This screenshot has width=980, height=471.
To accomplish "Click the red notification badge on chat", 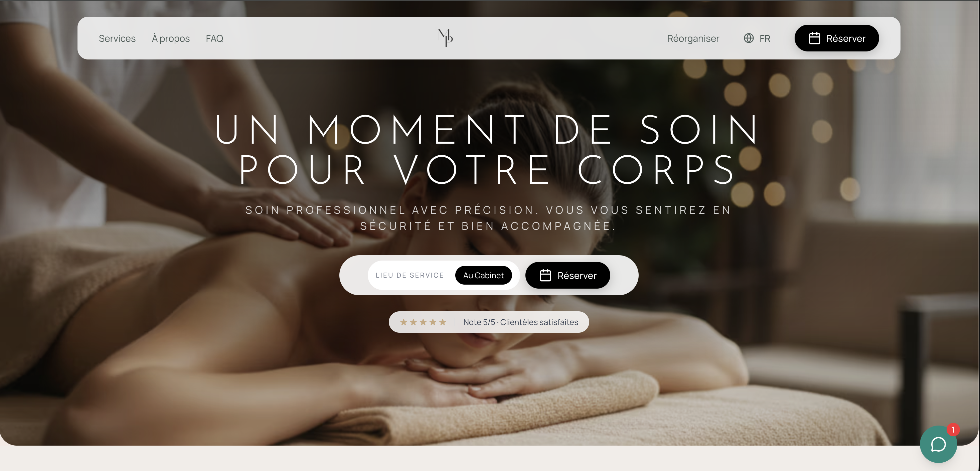I will pos(953,430).
